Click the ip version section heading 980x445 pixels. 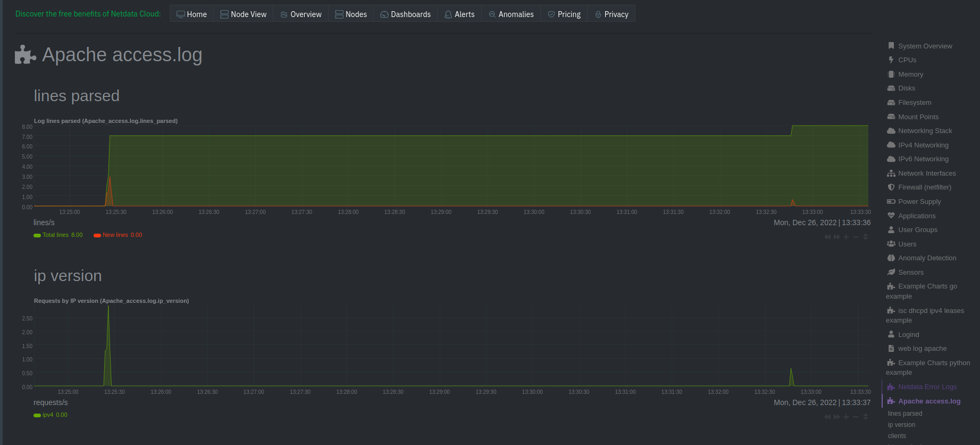pos(68,276)
